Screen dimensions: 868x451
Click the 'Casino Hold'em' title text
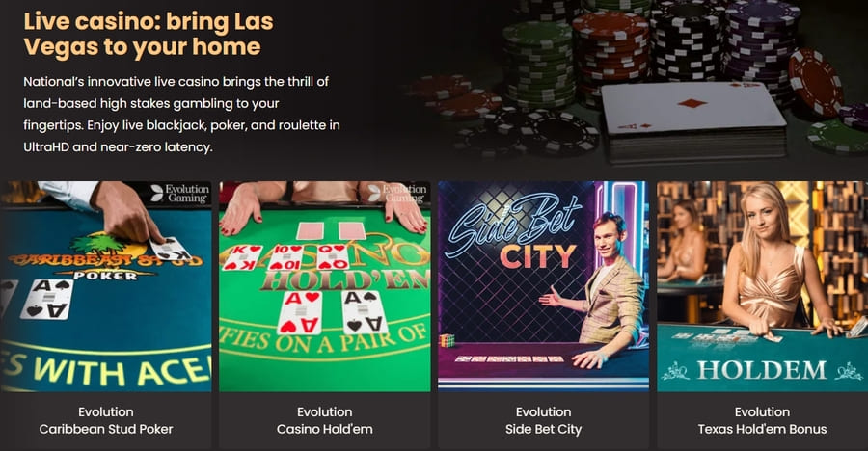[x=324, y=429]
